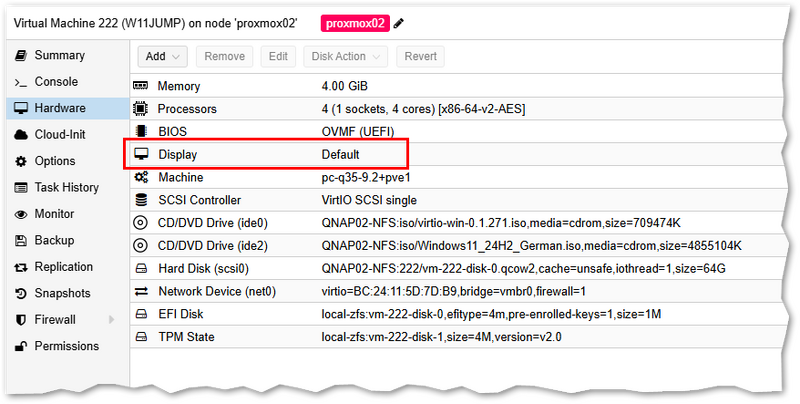Click the Permissions lock icon
Viewport: 800px width, 404px height.
click(x=21, y=346)
